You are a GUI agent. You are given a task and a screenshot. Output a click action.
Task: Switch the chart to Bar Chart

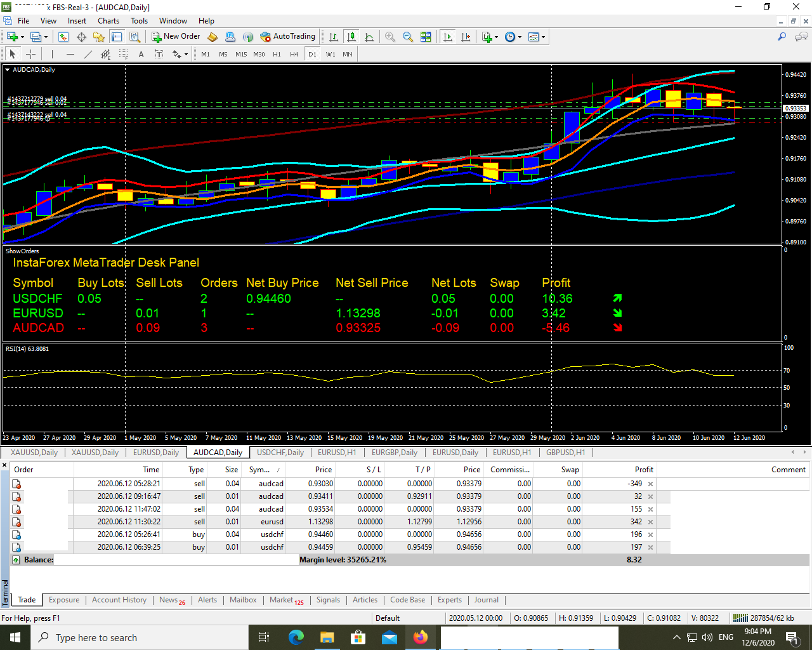click(334, 37)
